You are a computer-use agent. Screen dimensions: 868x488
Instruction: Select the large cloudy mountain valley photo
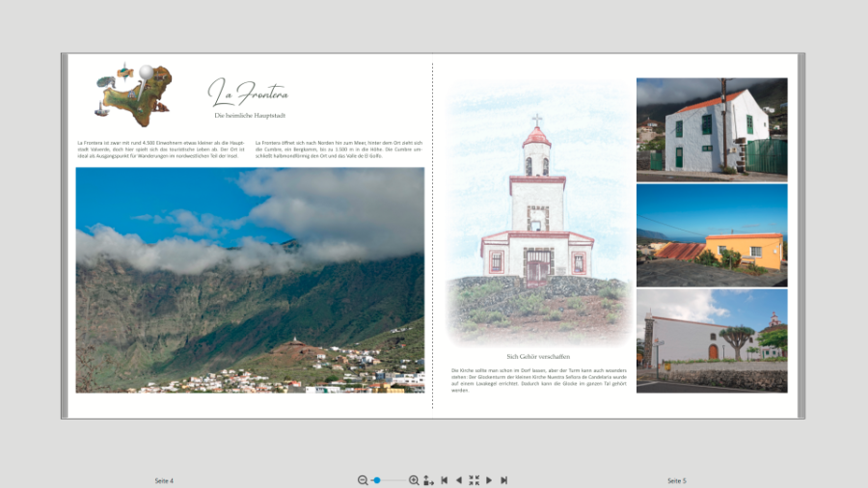tap(250, 281)
